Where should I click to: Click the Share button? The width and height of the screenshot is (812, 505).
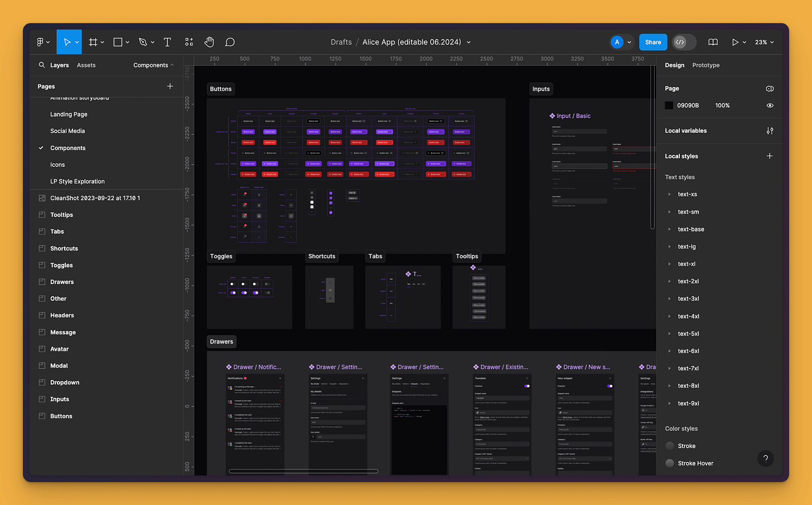point(653,42)
